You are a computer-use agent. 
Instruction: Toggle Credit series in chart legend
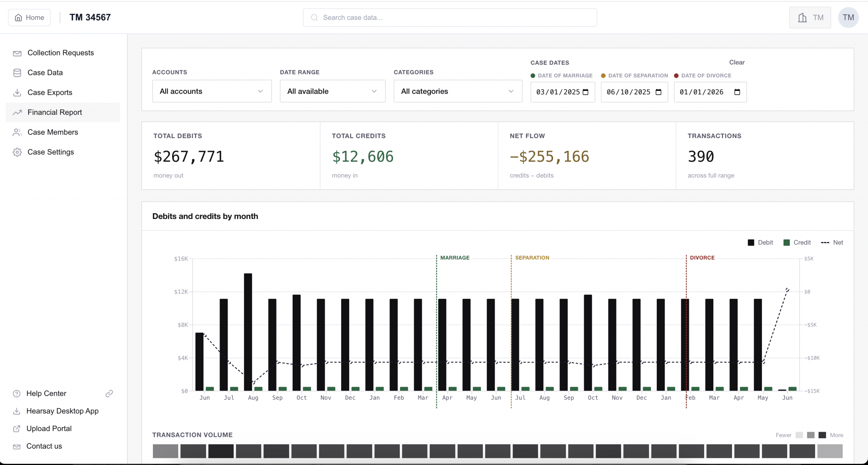pos(797,242)
